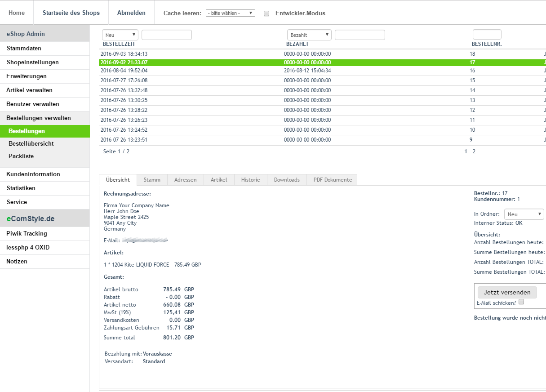Switch to the Übersicht tab
Screen dimensions: 546x392
coord(118,180)
